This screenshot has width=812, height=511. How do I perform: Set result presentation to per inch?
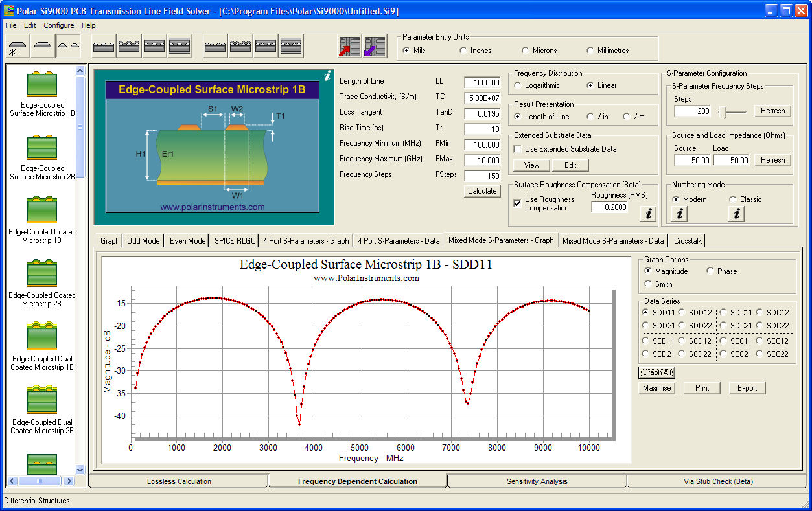[x=590, y=117]
